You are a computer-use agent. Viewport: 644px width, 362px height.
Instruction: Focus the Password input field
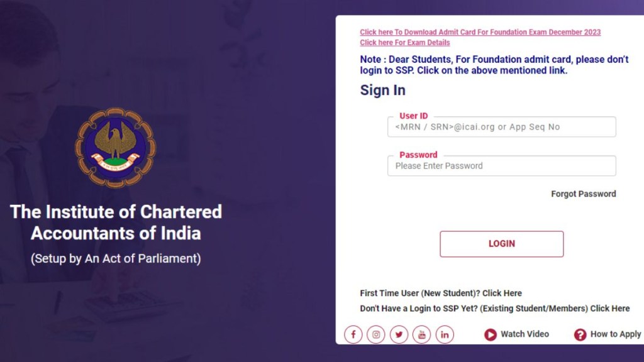click(x=501, y=166)
